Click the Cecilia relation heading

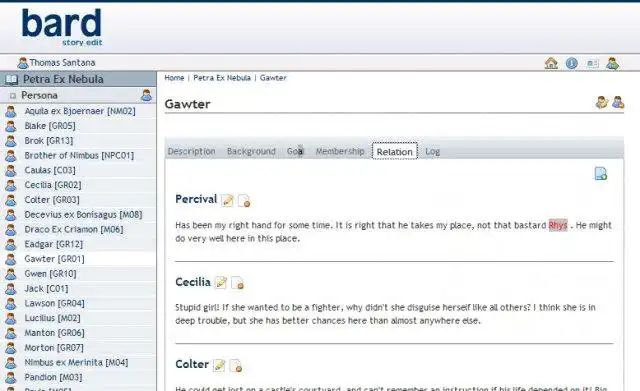pos(193,282)
